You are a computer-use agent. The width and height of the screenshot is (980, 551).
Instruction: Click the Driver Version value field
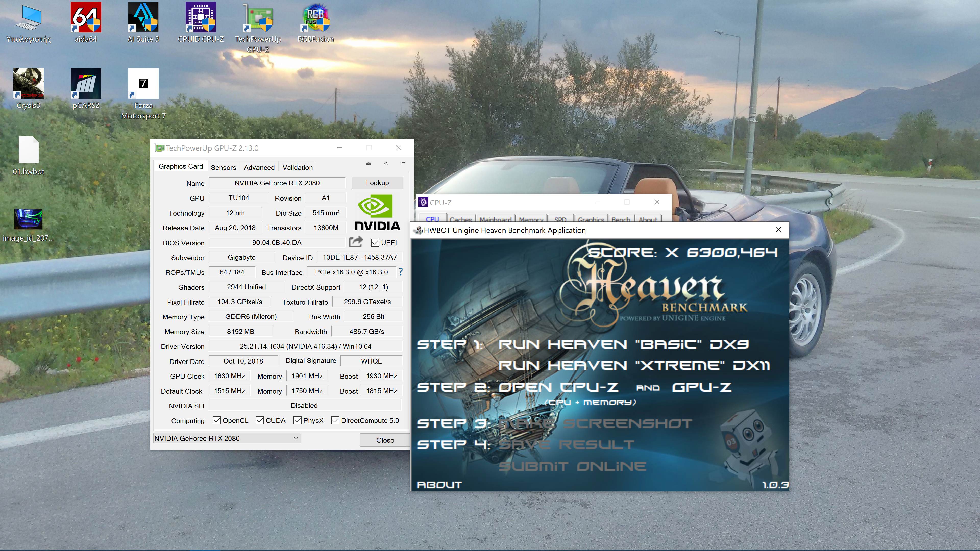305,346
